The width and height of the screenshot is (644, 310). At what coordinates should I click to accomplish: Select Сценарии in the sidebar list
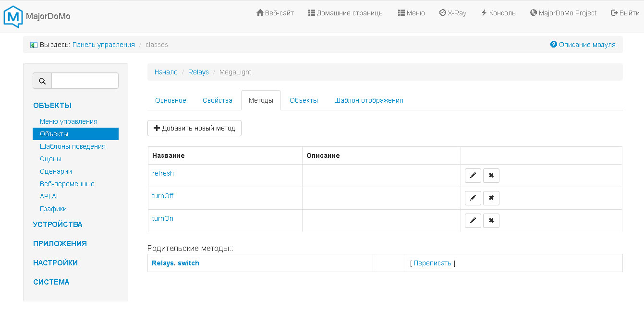(56, 171)
